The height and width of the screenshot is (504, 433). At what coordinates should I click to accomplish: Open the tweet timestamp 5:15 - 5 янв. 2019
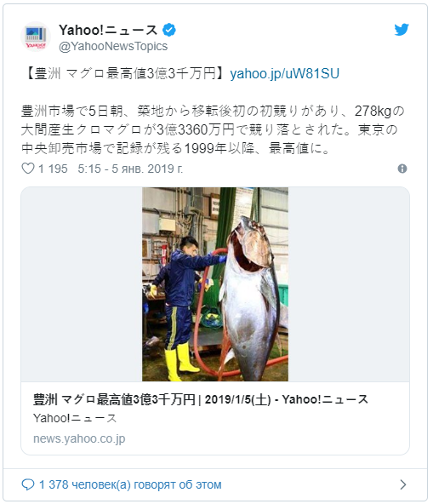pyautogui.click(x=130, y=169)
